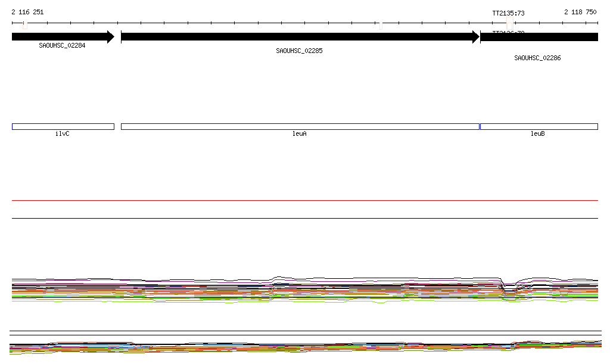The image size is (610, 364).
Task: Select the long SAOUHSC_02285 gene arrow
Action: (300, 37)
